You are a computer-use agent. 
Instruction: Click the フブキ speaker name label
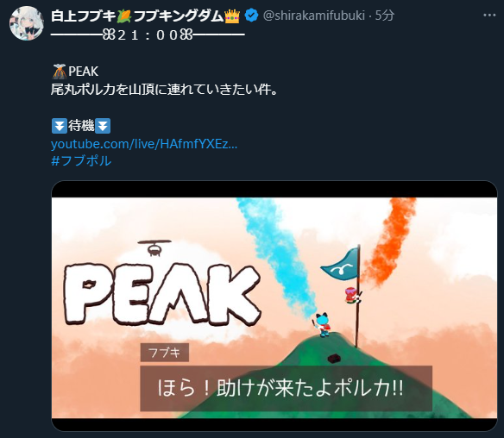pyautogui.click(x=165, y=353)
